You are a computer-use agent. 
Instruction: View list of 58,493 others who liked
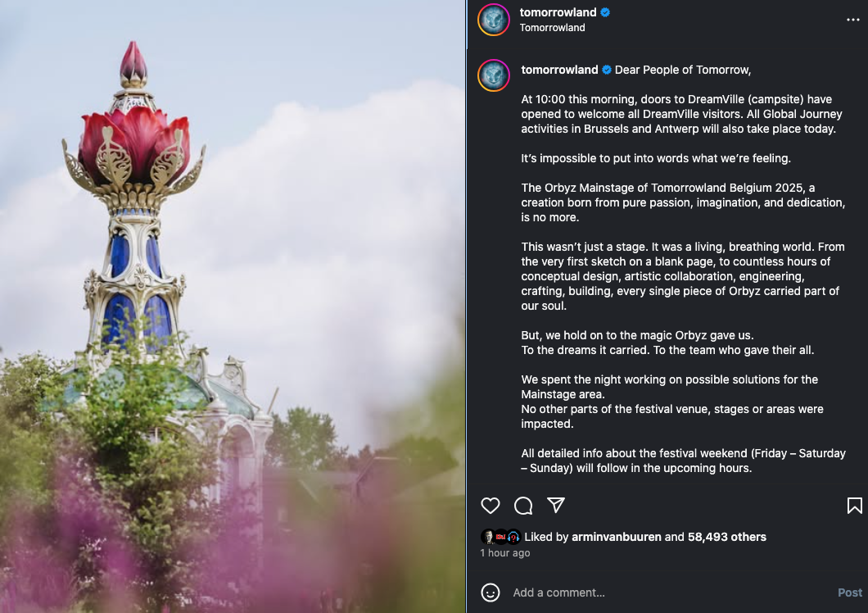pyautogui.click(x=727, y=537)
